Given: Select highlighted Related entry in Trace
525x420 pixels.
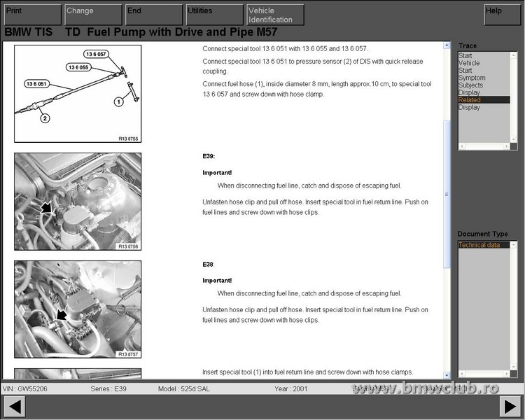Looking at the screenshot, I should coord(470,100).
